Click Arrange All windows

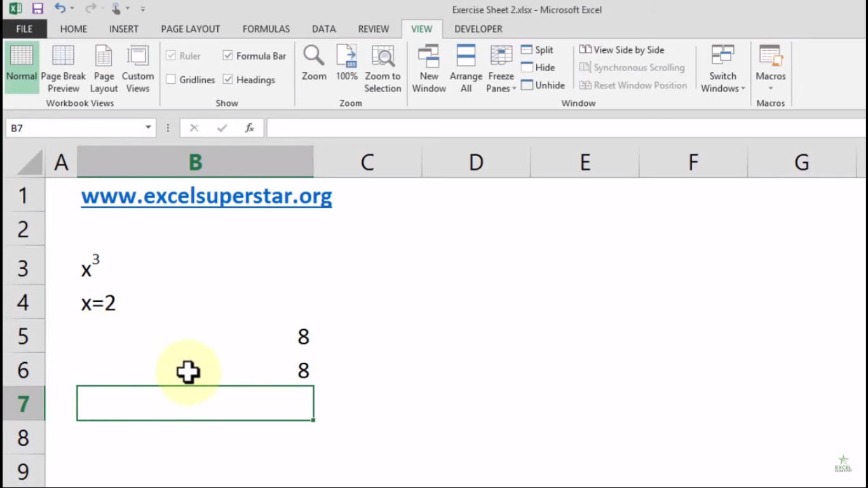coord(466,68)
